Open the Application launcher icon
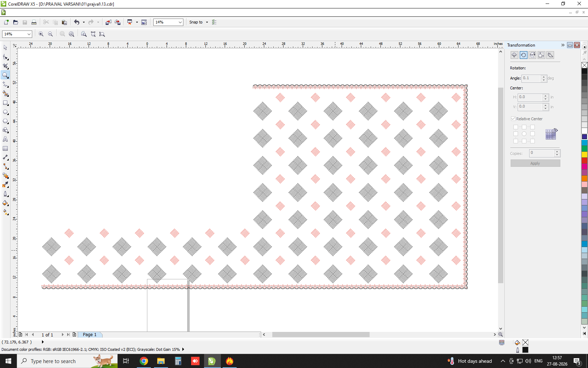 coord(130,22)
